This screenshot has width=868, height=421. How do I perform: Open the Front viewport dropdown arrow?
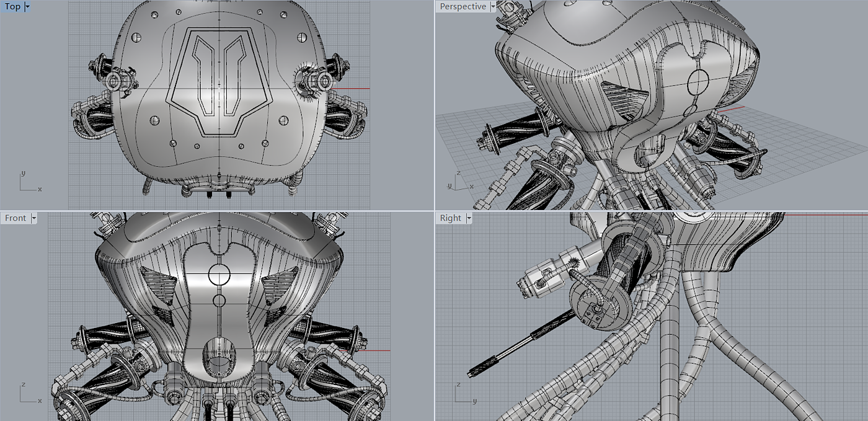click(34, 218)
